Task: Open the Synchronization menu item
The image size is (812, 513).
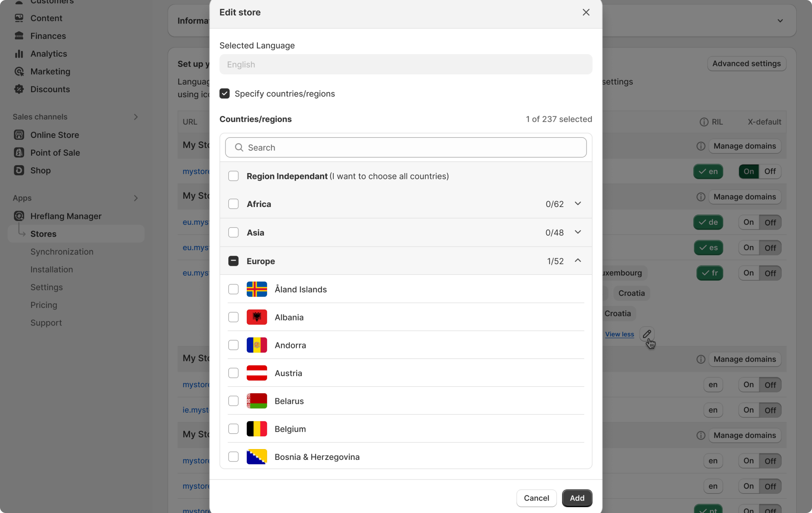Action: pos(61,251)
